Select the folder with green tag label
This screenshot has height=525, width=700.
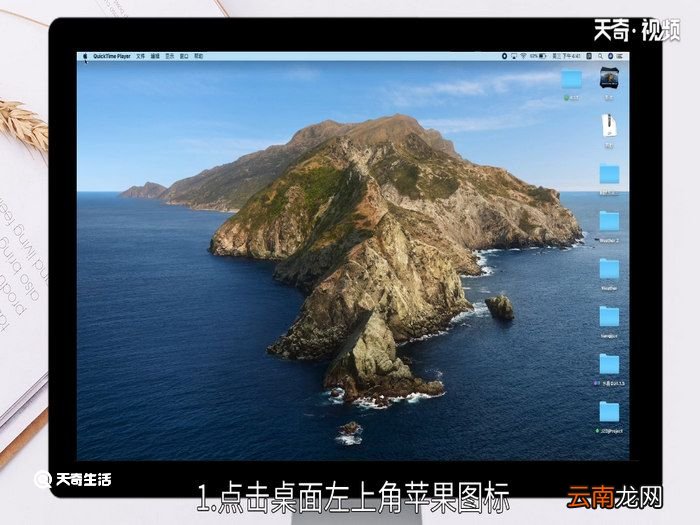571,79
